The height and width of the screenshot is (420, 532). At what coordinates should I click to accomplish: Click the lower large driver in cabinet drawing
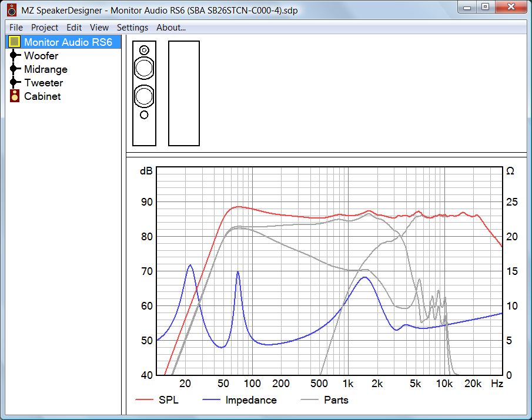pos(144,96)
